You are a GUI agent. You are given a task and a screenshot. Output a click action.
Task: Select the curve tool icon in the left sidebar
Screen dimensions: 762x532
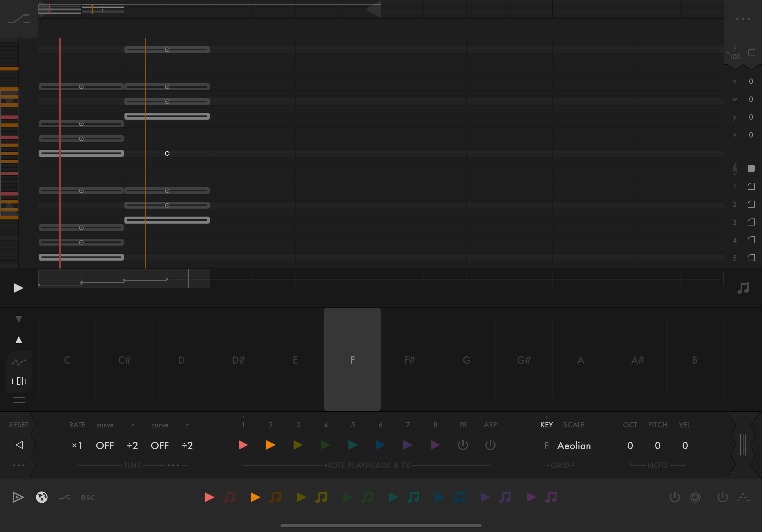[19, 362]
